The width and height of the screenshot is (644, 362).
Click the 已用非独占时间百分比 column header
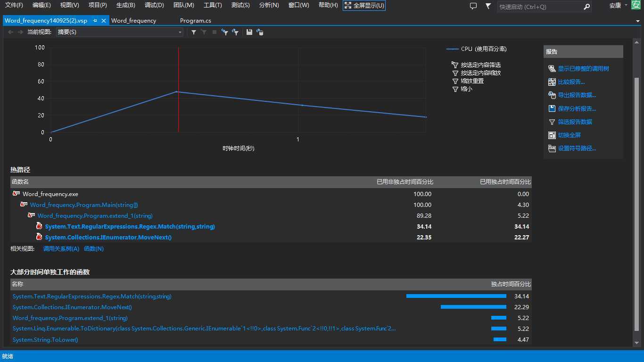click(405, 182)
